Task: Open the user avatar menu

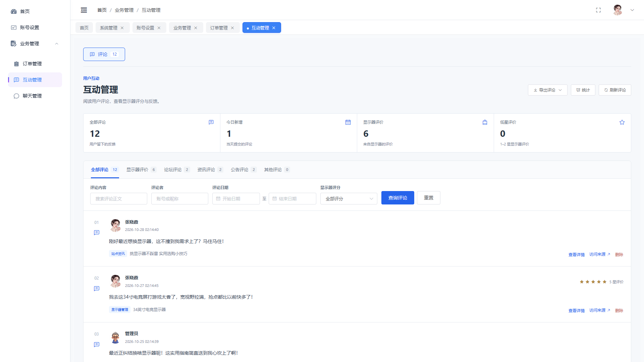Action: (618, 10)
